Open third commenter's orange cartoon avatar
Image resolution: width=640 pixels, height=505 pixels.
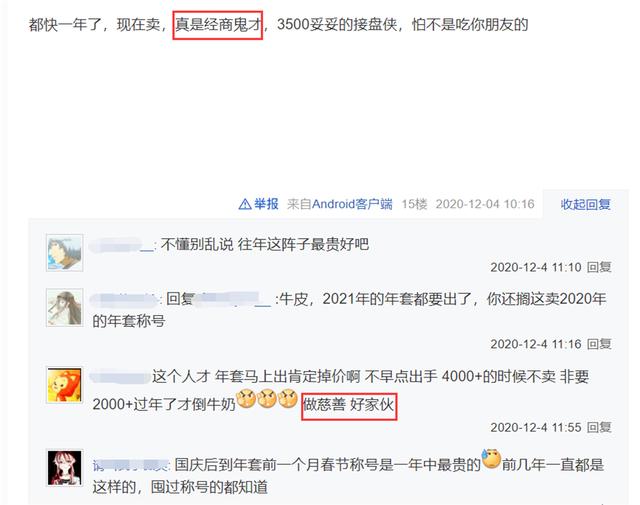64,385
